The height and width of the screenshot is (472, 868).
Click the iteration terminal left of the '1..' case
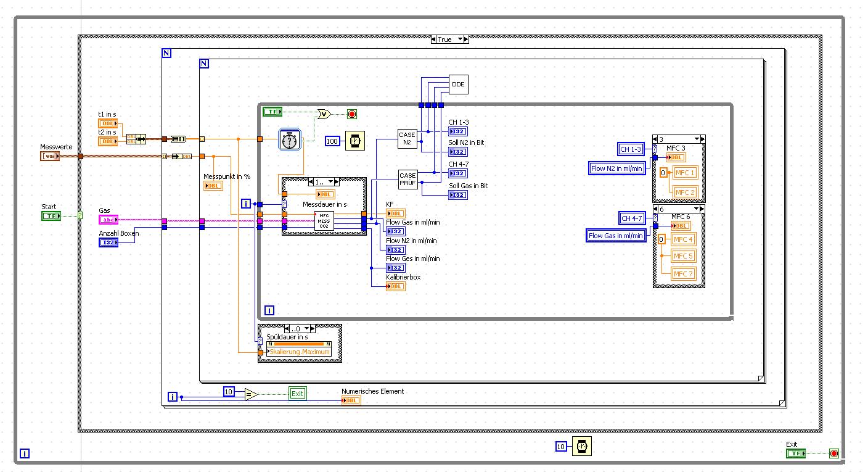click(x=246, y=204)
